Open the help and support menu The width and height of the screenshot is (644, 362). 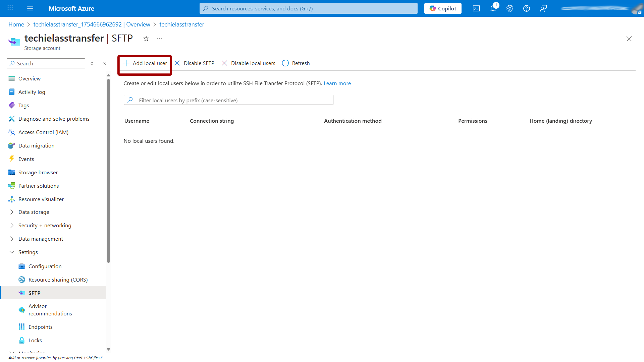526,8
